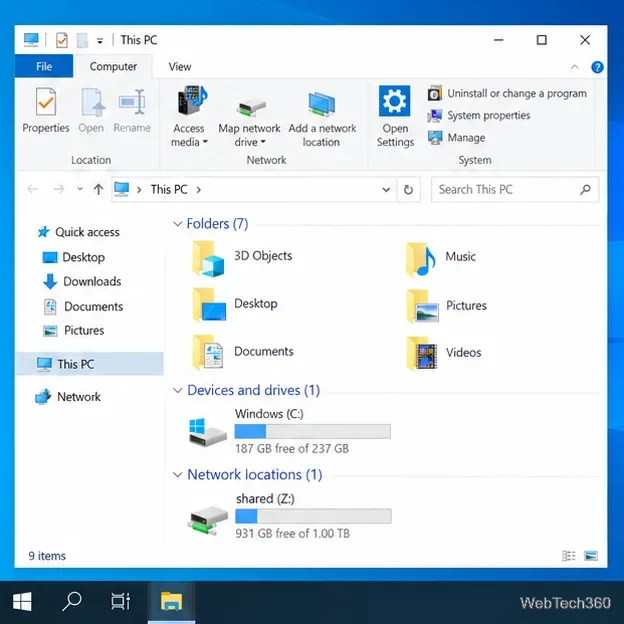The image size is (624, 624).
Task: Click the quick access Properties checkmark icon
Action: tap(62, 40)
